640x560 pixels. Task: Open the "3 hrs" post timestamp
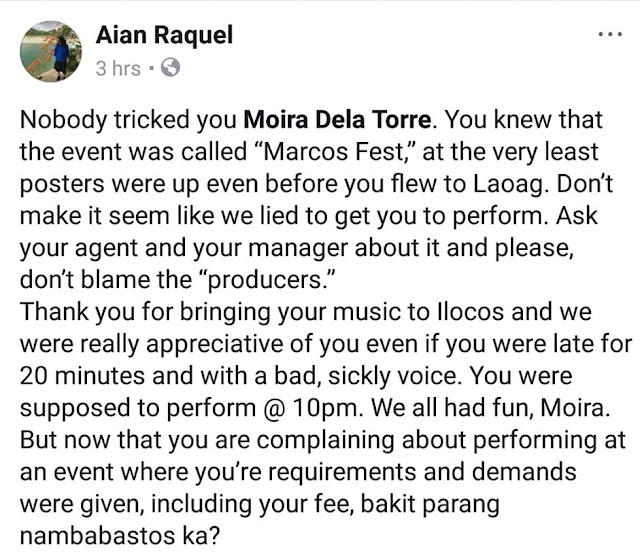click(118, 69)
